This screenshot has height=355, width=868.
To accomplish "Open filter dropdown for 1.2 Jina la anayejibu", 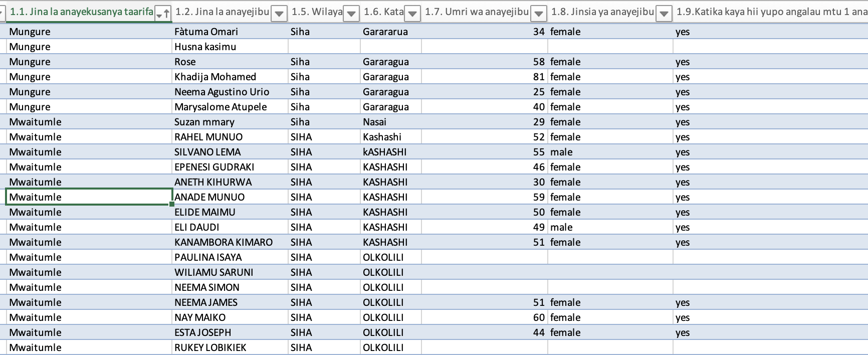I will point(279,14).
